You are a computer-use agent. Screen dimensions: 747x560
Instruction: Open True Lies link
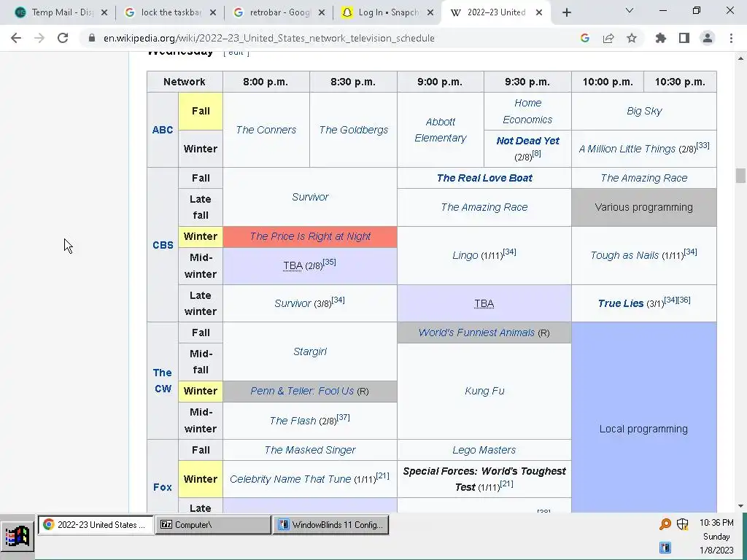621,303
